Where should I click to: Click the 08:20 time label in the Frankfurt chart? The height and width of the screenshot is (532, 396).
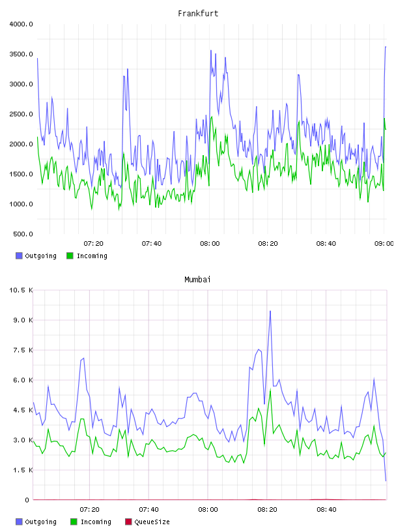[x=268, y=244]
